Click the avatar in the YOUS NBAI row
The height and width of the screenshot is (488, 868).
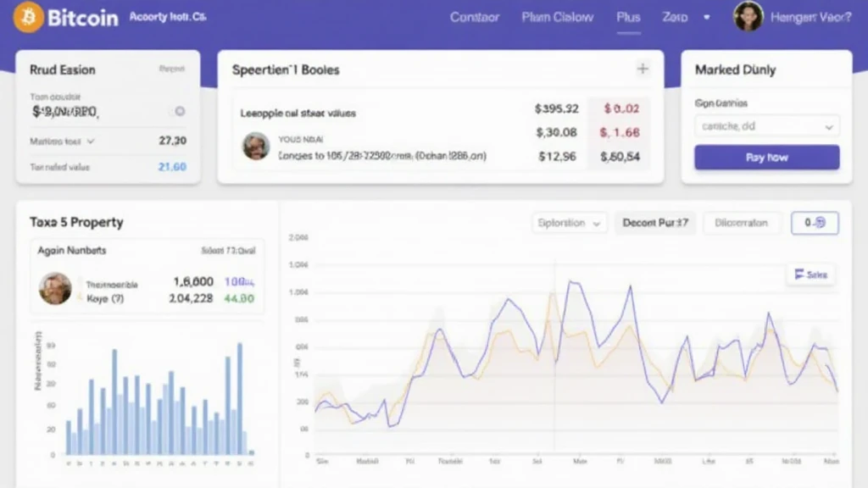(x=256, y=146)
